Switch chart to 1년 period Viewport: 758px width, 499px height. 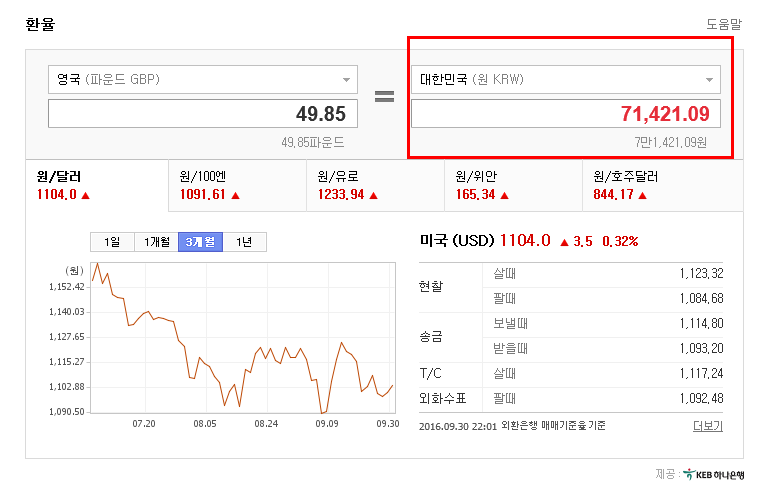244,242
